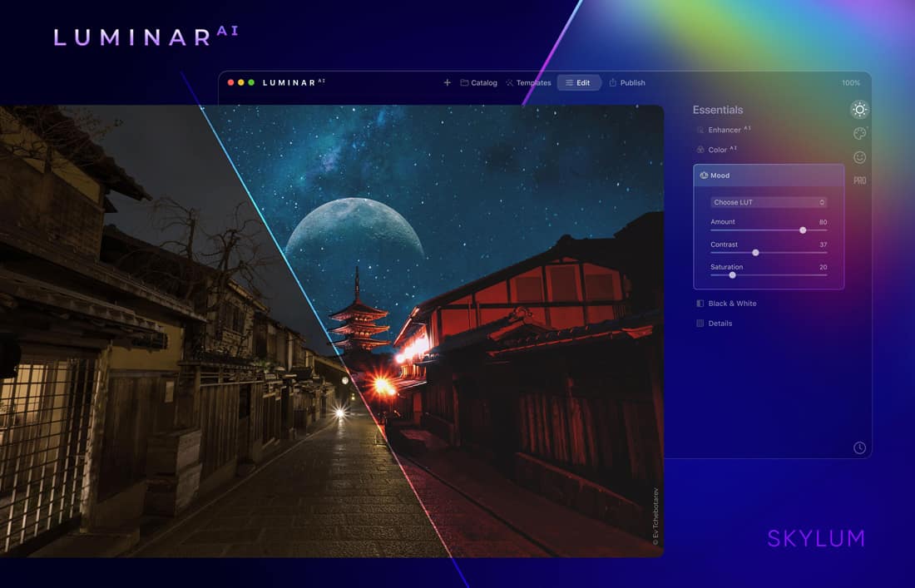
Task: Open the Essentials sun icon category
Action: (859, 110)
